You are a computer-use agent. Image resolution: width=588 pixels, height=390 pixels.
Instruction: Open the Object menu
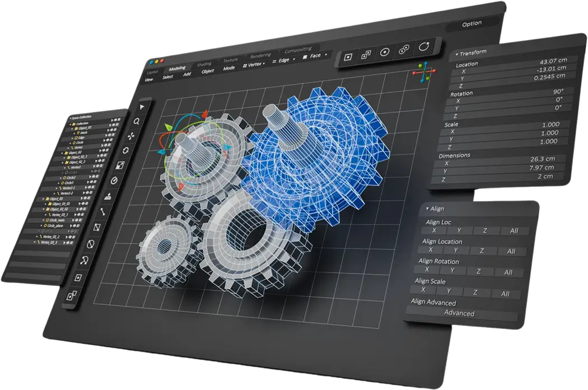(x=208, y=71)
